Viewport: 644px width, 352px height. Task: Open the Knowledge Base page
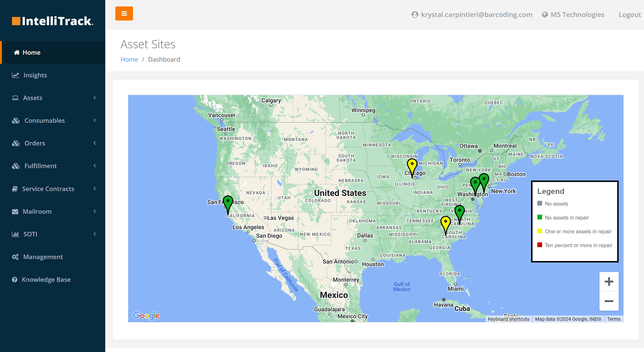click(46, 280)
